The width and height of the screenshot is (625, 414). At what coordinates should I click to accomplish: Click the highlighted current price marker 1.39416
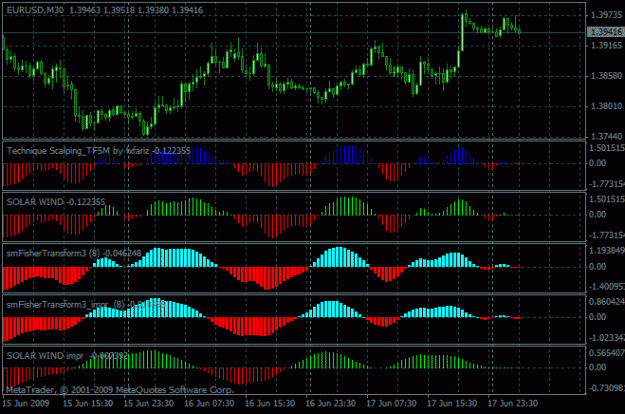[606, 32]
